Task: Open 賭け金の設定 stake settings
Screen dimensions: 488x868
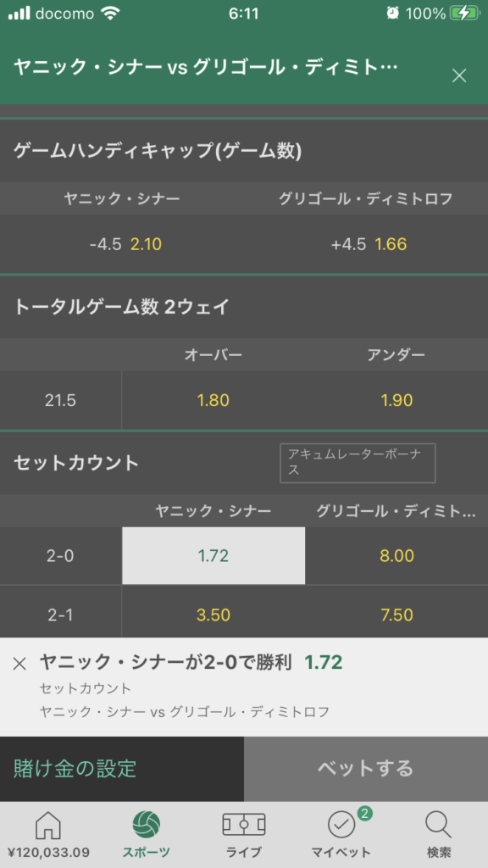Action: point(122,768)
